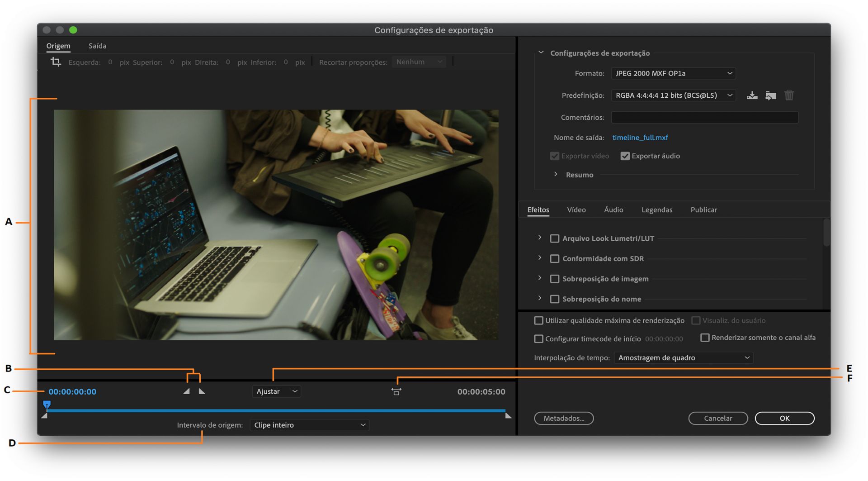This screenshot has height=481, width=868.
Task: Click the Metadados button
Action: click(x=564, y=418)
